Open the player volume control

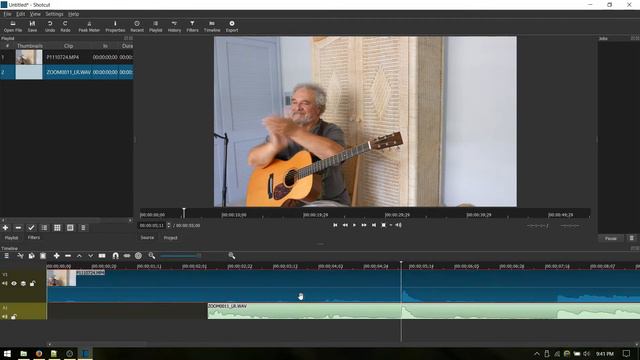click(x=398, y=225)
